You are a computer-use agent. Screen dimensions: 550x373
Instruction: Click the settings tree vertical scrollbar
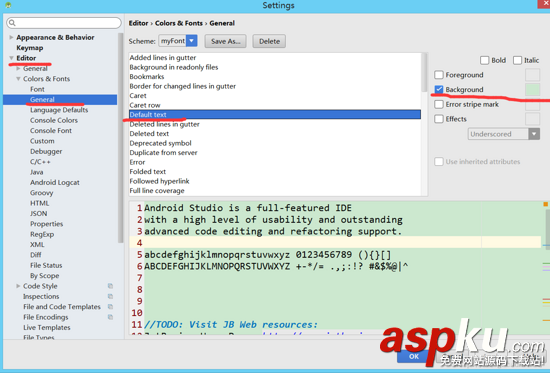coord(120,137)
